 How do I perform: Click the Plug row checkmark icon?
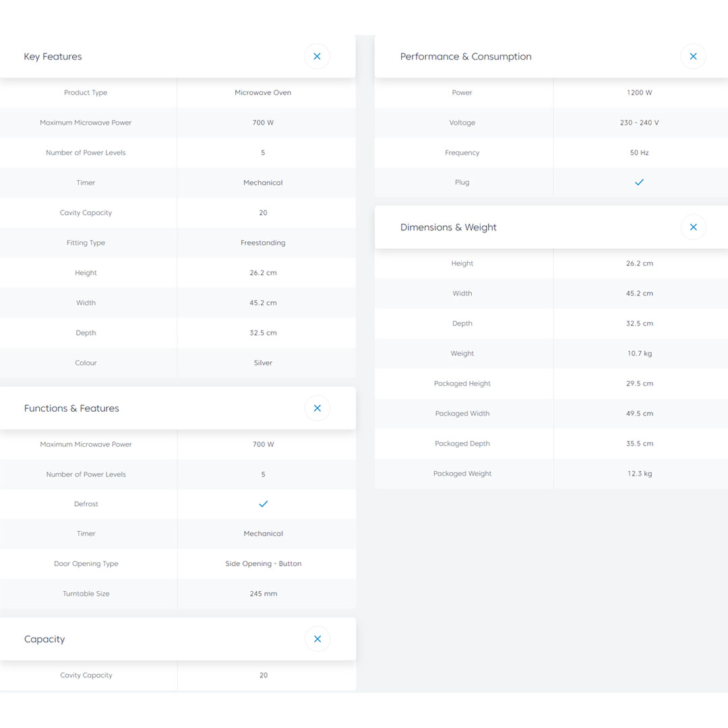(639, 182)
